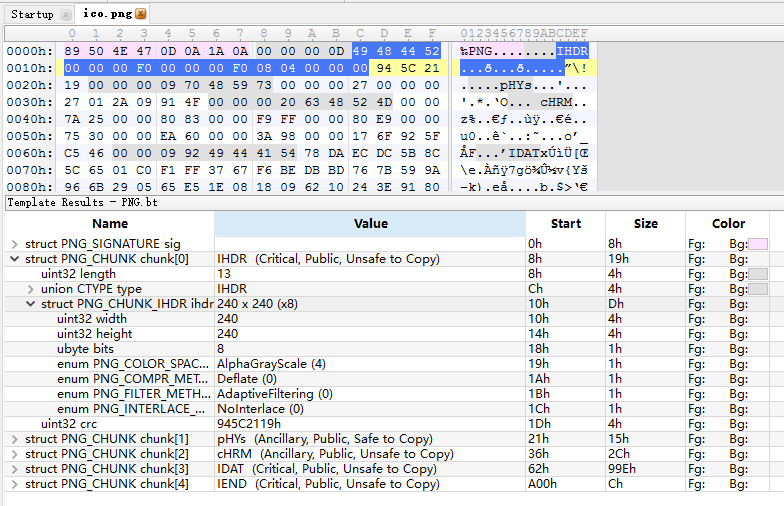Image resolution: width=784 pixels, height=506 pixels.
Task: Switch to the Startup tab
Action: 32,15
